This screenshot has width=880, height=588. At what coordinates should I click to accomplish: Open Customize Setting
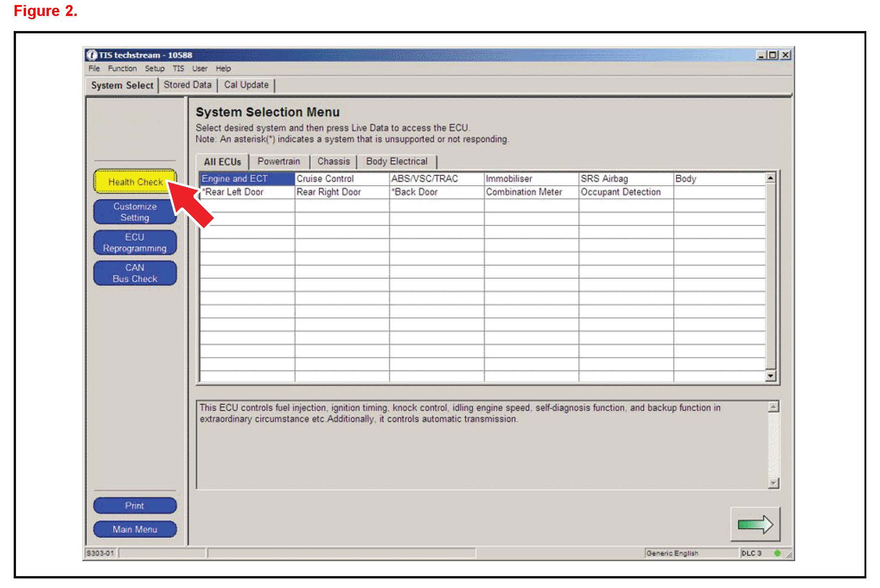click(x=135, y=212)
